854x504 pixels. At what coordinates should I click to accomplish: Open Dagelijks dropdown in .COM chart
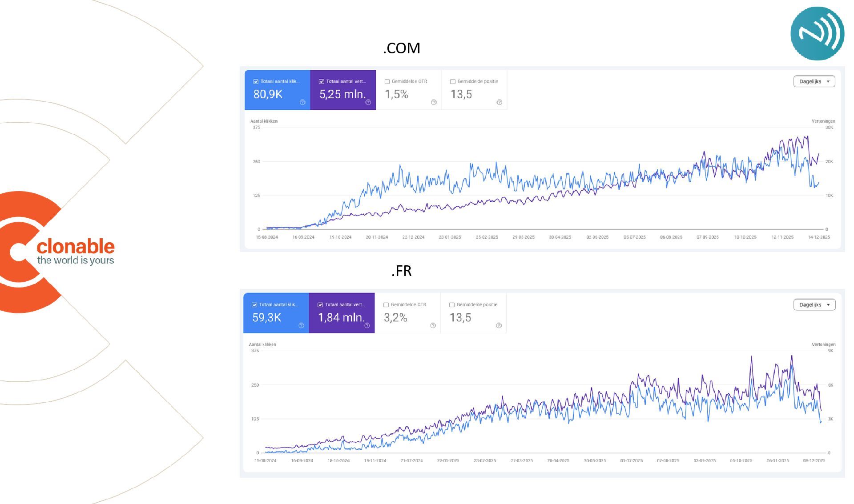point(814,82)
